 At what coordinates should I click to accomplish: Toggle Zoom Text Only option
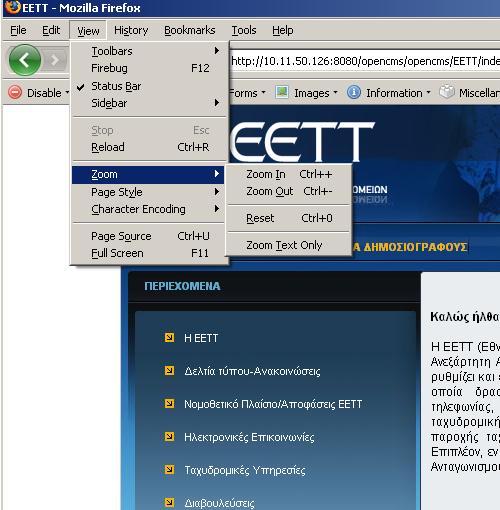[289, 245]
